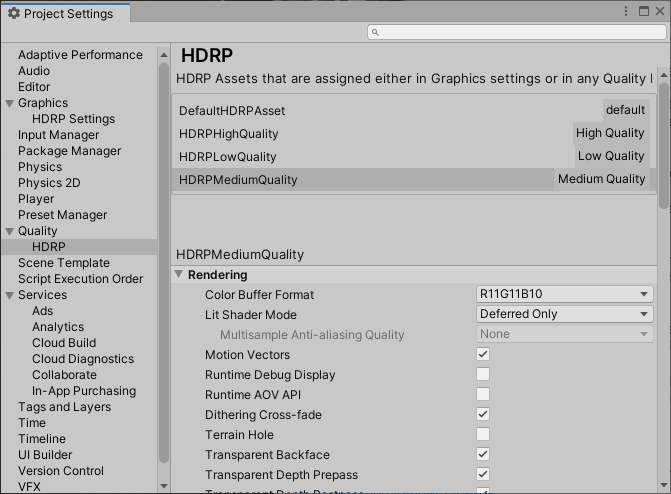The width and height of the screenshot is (671, 494).
Task: Open Cloud Diagnostics settings
Action: (x=83, y=359)
